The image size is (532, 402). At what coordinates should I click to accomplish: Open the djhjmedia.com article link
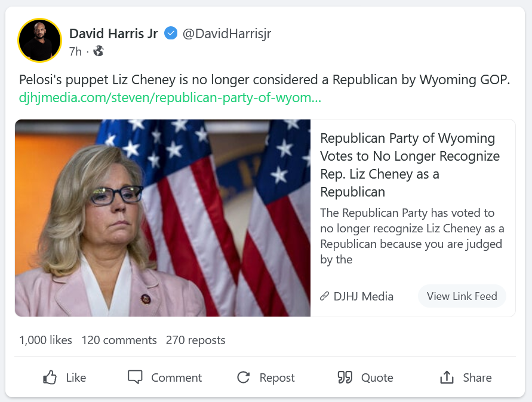(170, 97)
